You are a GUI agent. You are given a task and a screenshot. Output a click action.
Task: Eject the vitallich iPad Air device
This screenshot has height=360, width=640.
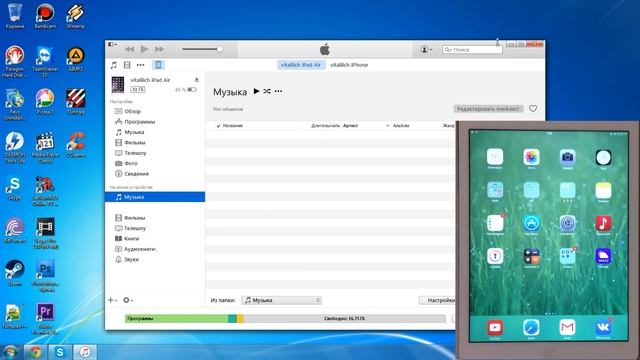click(196, 80)
